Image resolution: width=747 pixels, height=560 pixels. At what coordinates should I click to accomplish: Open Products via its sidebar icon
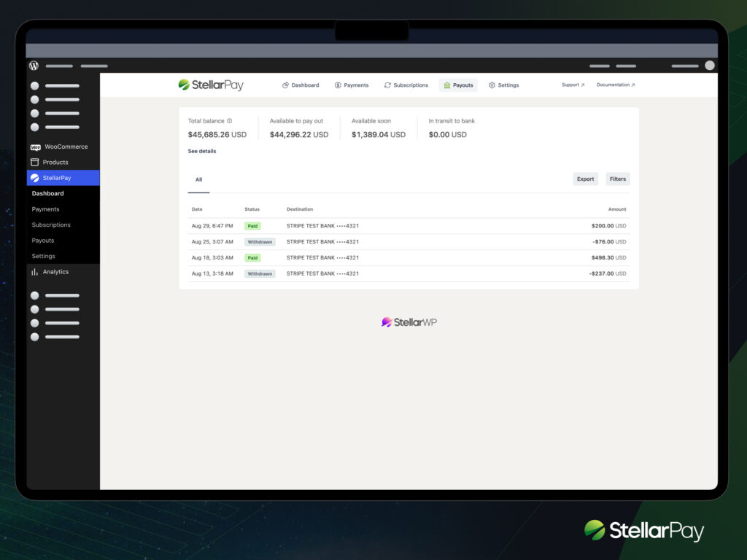[34, 162]
